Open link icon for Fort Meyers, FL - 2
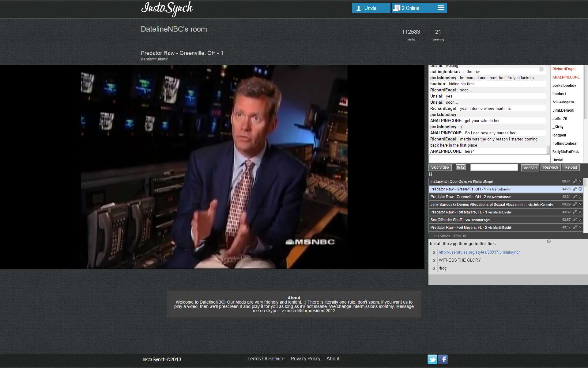Screen dimensions: 588x368 575,227
